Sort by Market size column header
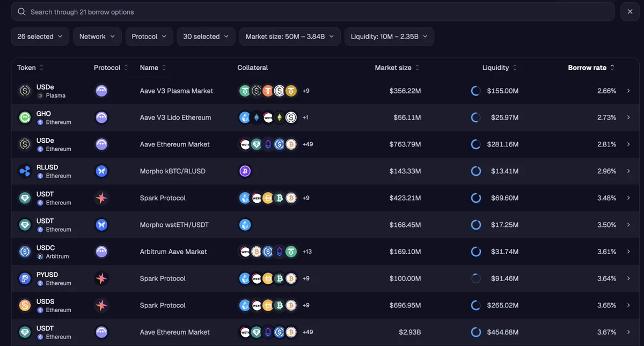Viewport: 644px width, 346px height. click(397, 68)
